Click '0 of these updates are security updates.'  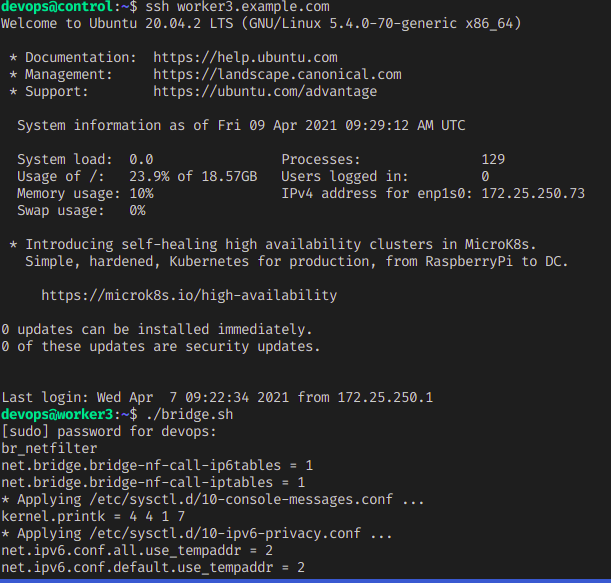(161, 347)
